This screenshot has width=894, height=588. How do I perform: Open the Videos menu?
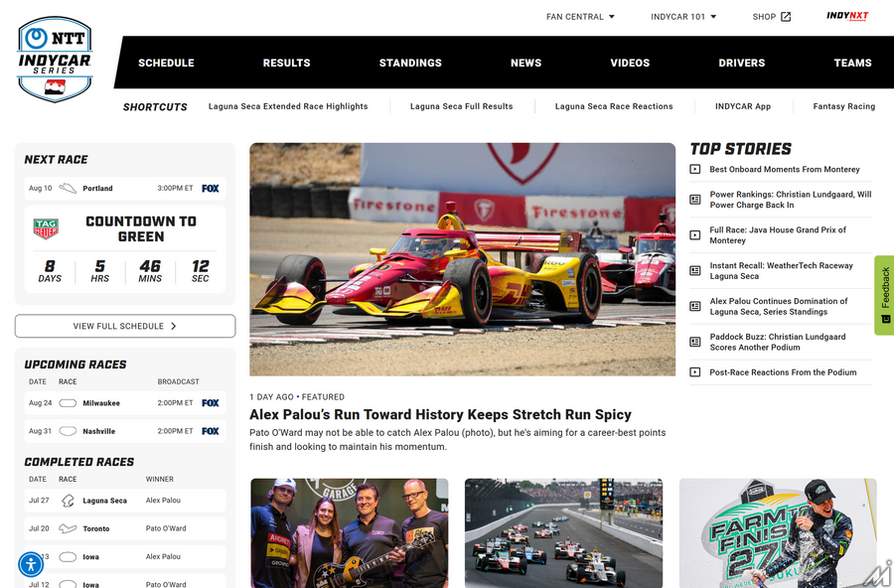[630, 63]
